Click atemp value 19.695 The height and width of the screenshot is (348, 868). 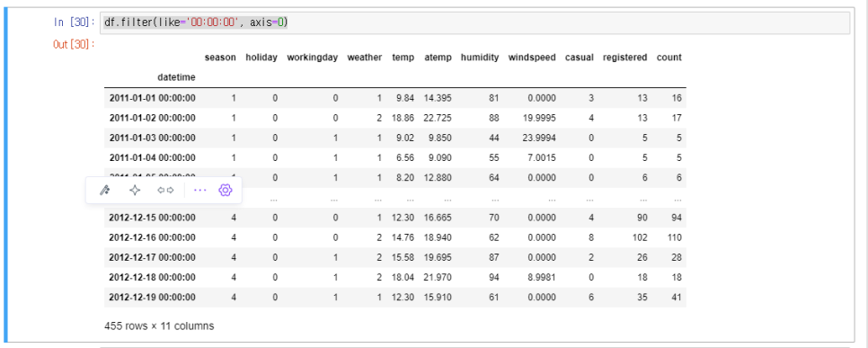(x=438, y=258)
